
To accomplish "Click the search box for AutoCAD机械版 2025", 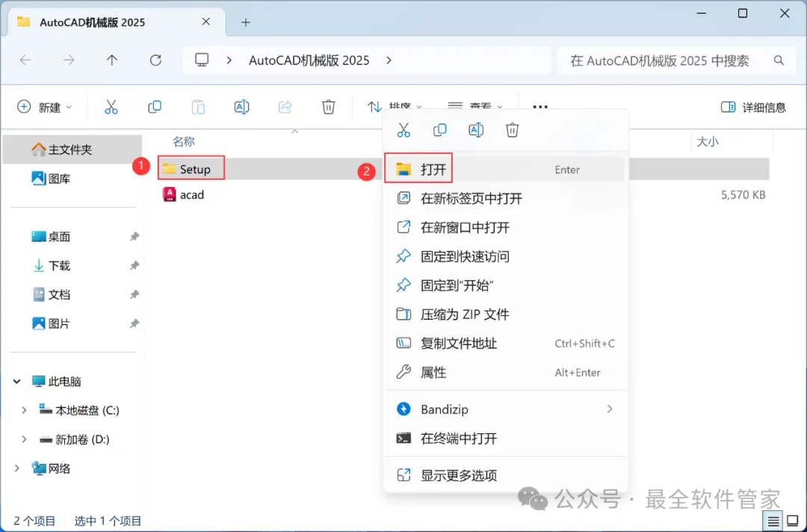I will [x=677, y=61].
